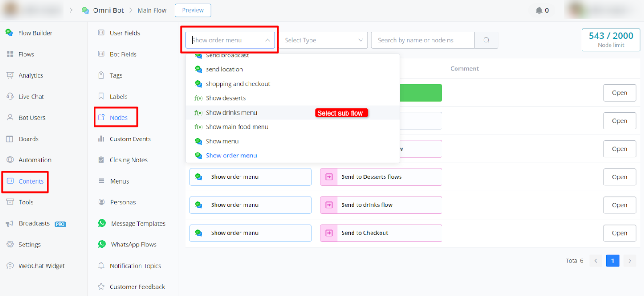Select Show drinks menu sub flow option
The width and height of the screenshot is (644, 296).
(x=231, y=112)
